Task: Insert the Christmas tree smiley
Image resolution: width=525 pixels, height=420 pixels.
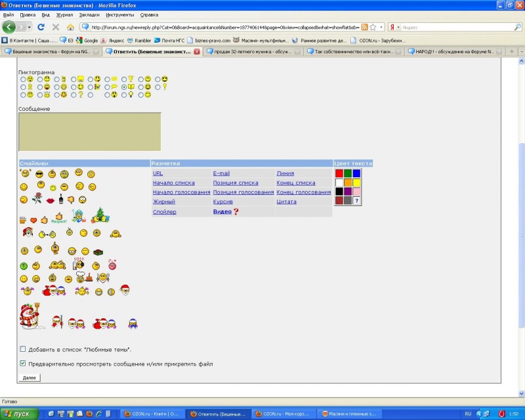Action: (101, 215)
